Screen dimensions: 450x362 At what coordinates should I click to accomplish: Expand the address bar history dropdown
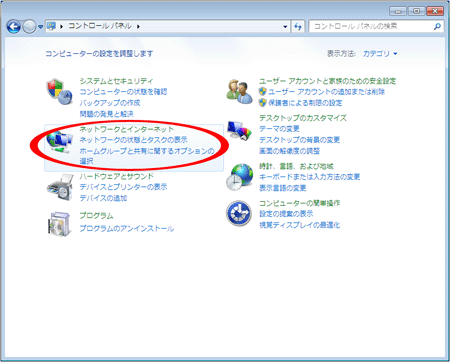[x=285, y=26]
